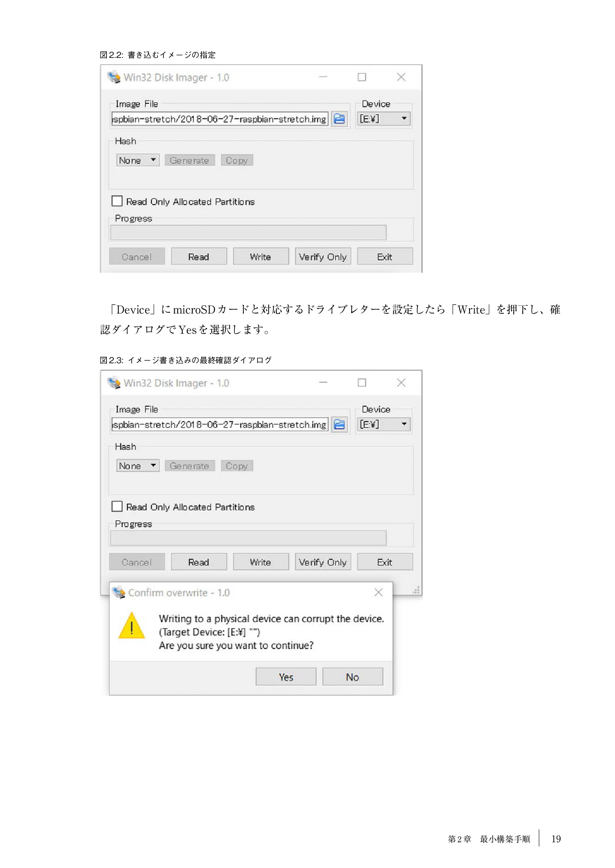Enable Read Only Allocated Partitions in upper window
The height and width of the screenshot is (868, 615).
tap(117, 201)
